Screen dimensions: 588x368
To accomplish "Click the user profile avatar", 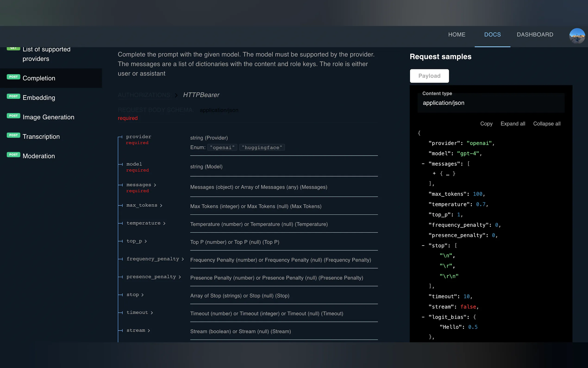I will click(577, 36).
